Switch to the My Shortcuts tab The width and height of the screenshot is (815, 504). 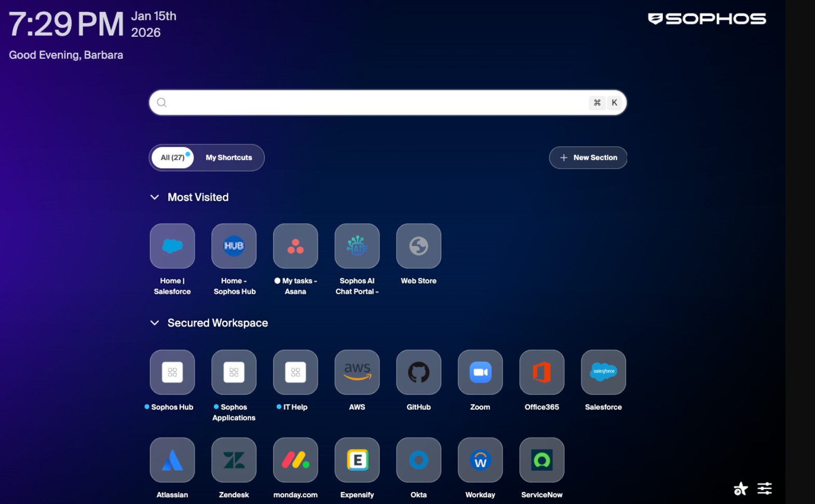[229, 158]
